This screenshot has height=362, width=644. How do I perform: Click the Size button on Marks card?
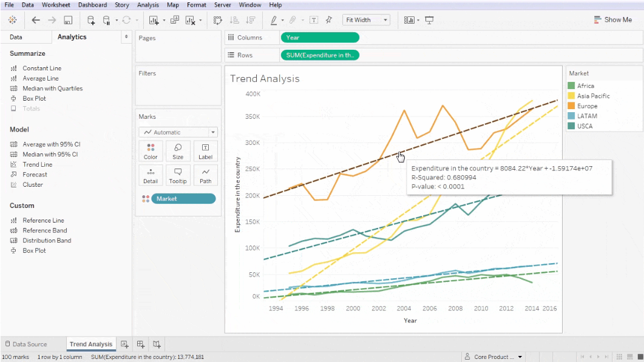click(178, 150)
